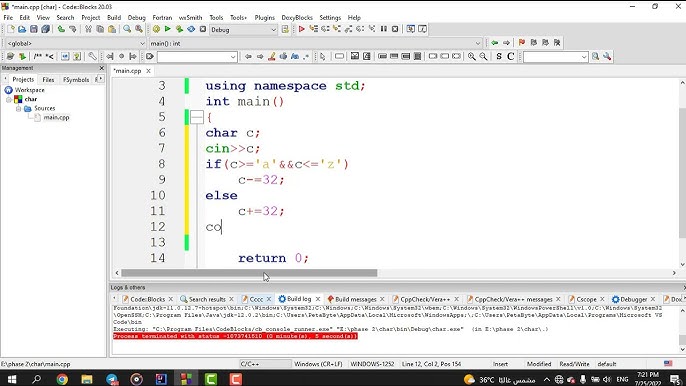Select main.cpp in the project tree
The image size is (686, 386).
[56, 117]
